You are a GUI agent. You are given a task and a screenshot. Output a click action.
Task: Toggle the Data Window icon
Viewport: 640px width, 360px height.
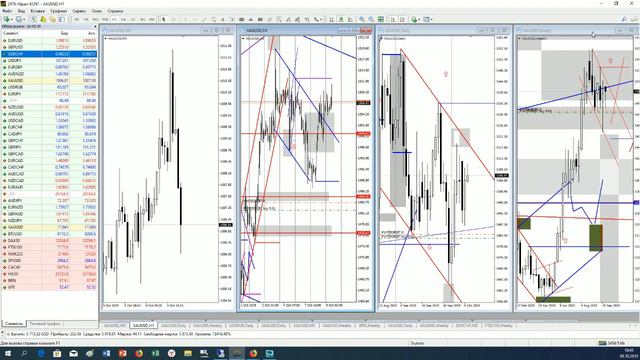pyautogui.click(x=43, y=19)
